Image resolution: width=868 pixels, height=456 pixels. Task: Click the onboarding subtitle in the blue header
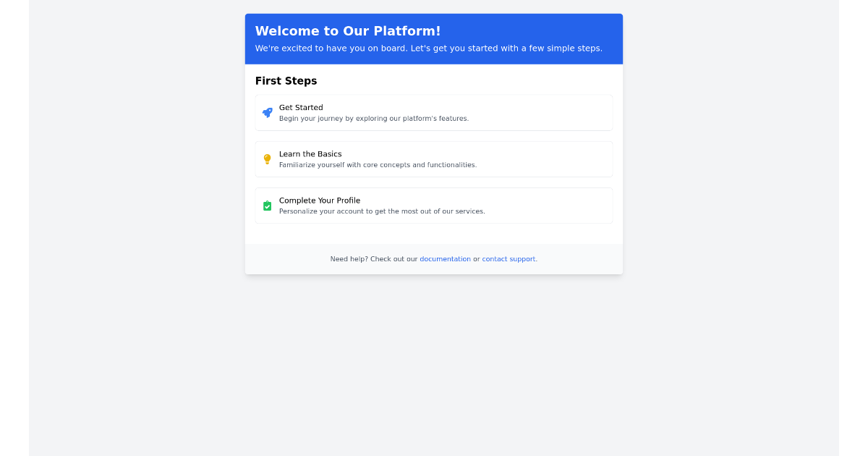(x=428, y=48)
